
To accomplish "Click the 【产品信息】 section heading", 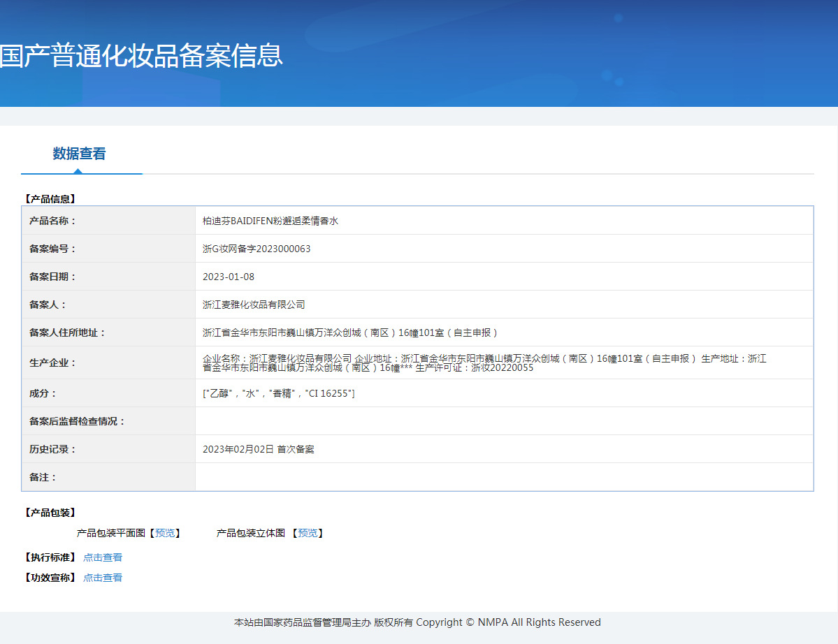I will click(50, 198).
